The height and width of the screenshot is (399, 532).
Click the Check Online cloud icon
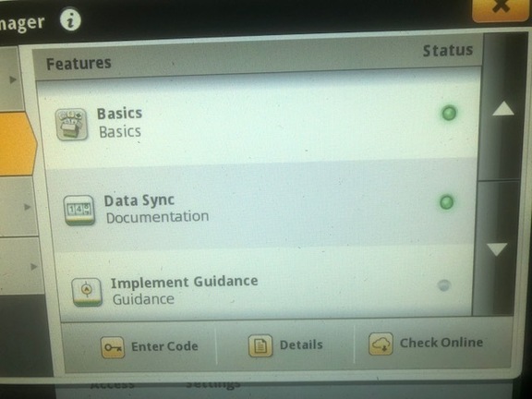tap(381, 344)
